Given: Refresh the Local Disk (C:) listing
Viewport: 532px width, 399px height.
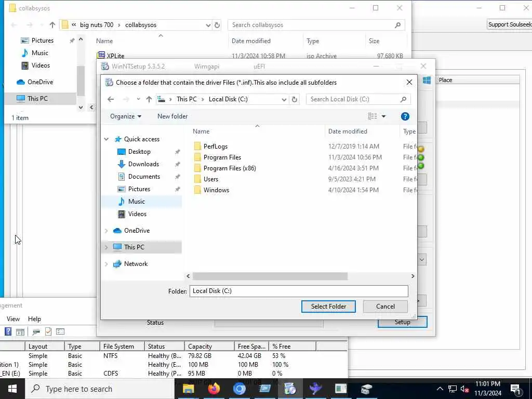Looking at the screenshot, I should [x=295, y=99].
